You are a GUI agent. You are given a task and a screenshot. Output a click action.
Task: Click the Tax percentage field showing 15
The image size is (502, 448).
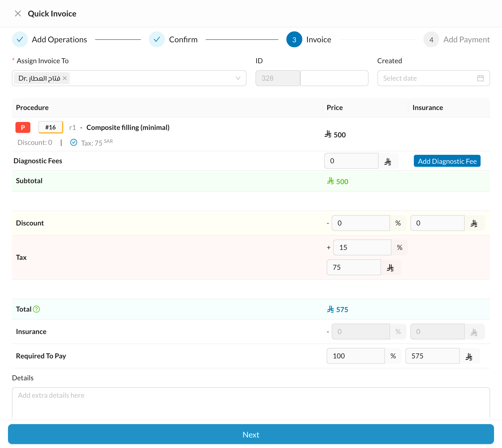pyautogui.click(x=362, y=247)
